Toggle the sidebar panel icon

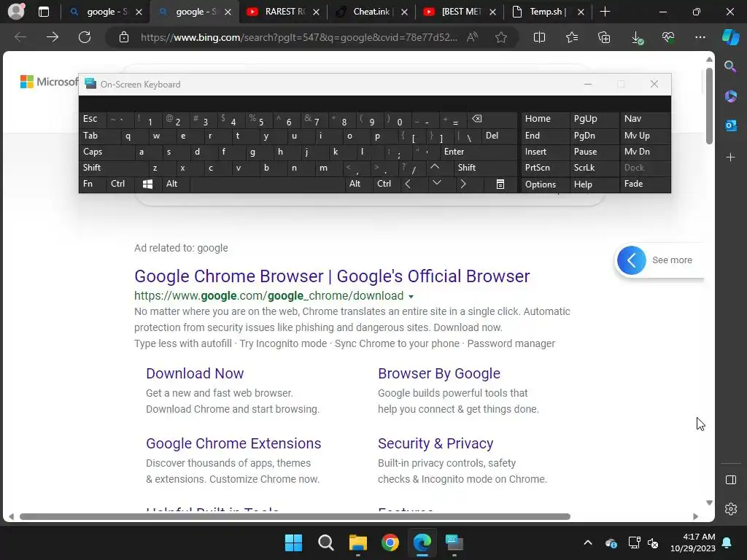(731, 480)
